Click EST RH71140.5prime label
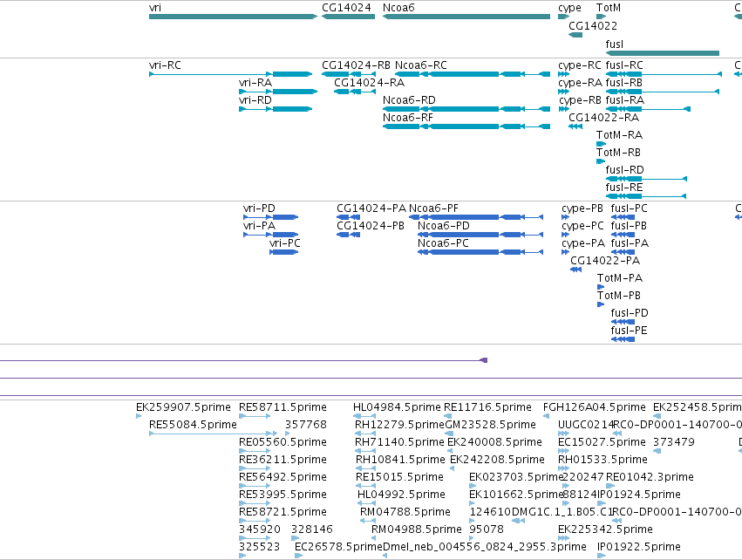This screenshot has height=560, width=742. (399, 442)
